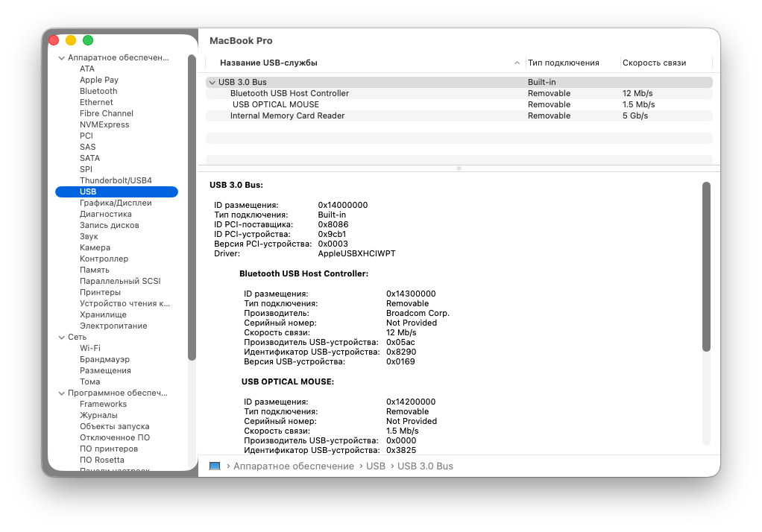762x532 pixels.
Task: Click the computer icon in path bar
Action: tap(215, 466)
